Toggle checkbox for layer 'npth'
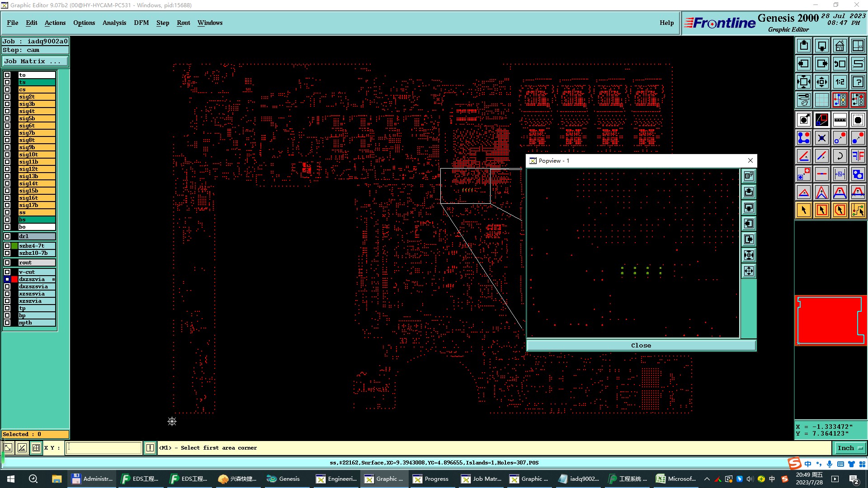This screenshot has height=488, width=868. click(x=7, y=323)
